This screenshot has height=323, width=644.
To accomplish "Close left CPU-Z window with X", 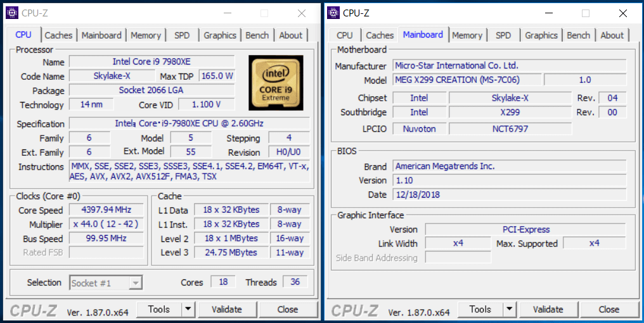I will 302,13.
